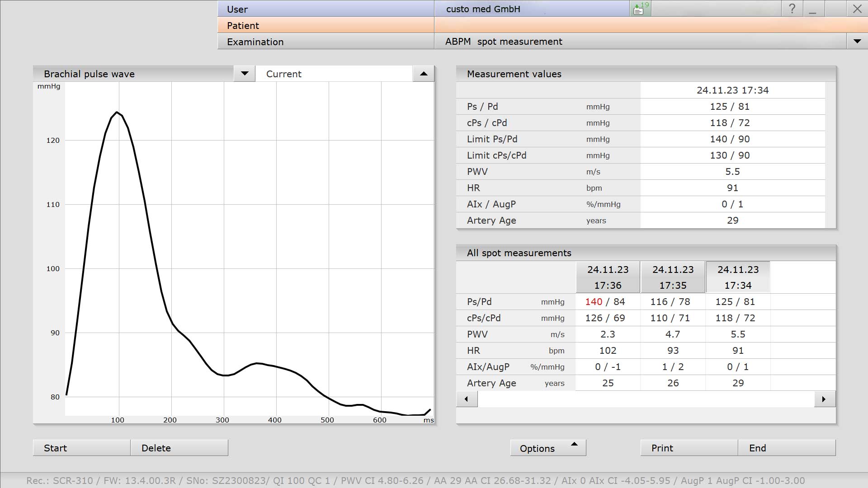Open the Current selection up-arrow
The width and height of the screenshot is (868, 488).
tap(424, 74)
